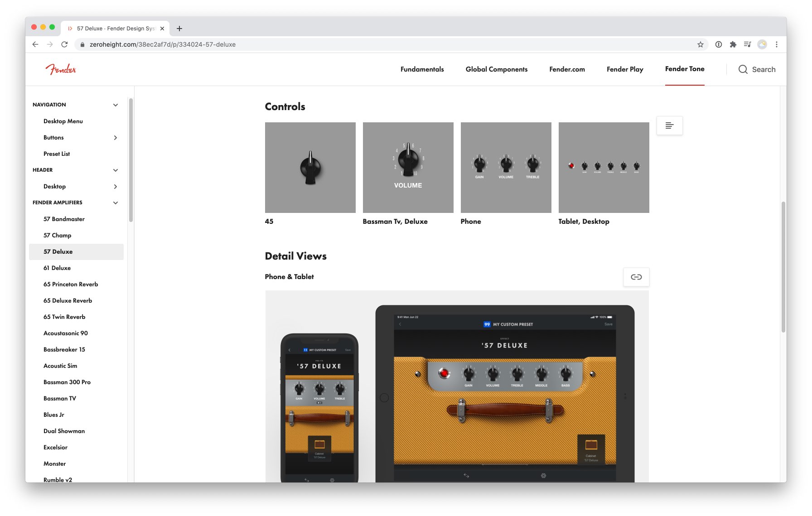Open Acoustic Sim page
The image size is (812, 516).
coord(60,366)
